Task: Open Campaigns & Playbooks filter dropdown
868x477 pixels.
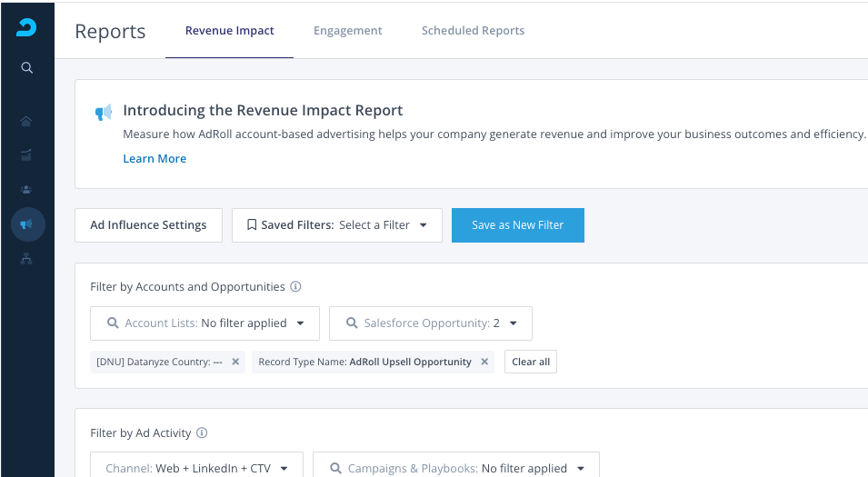Action: tap(455, 468)
